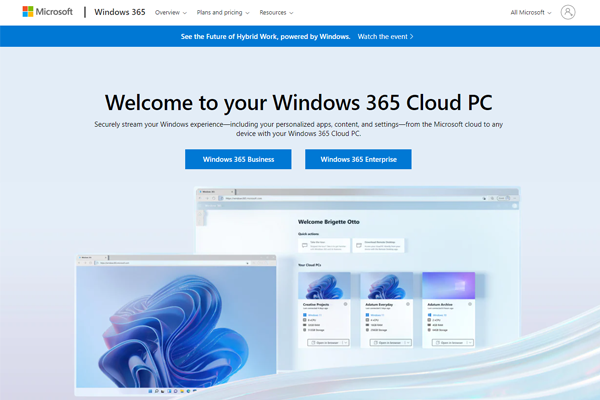Click the Download Remote Desktop quick action card
This screenshot has width=600, height=400.
pyautogui.click(x=378, y=245)
